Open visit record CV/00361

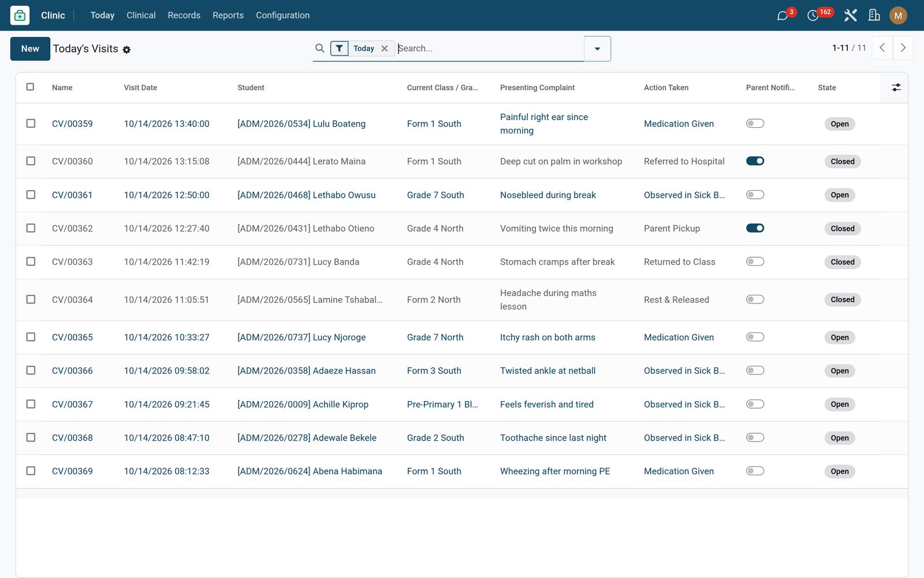tap(72, 195)
